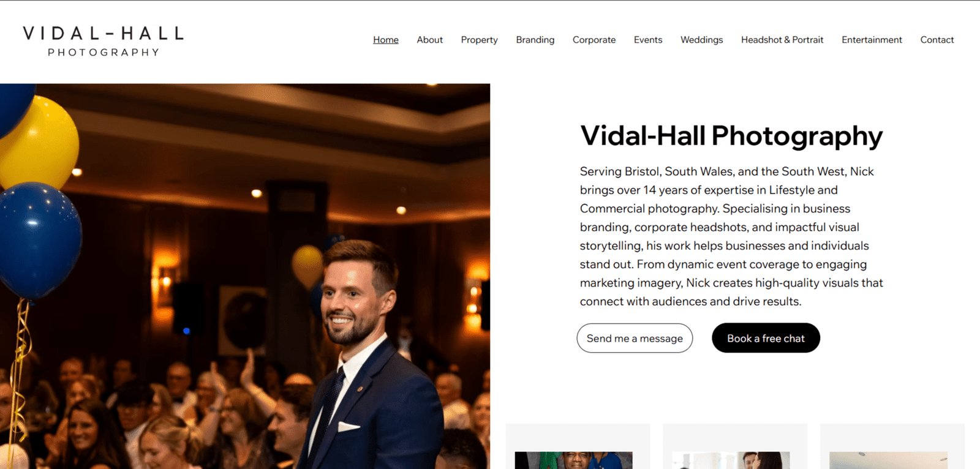This screenshot has height=469, width=980.
Task: Select Headshot & Portrait navigation item
Action: [x=782, y=40]
